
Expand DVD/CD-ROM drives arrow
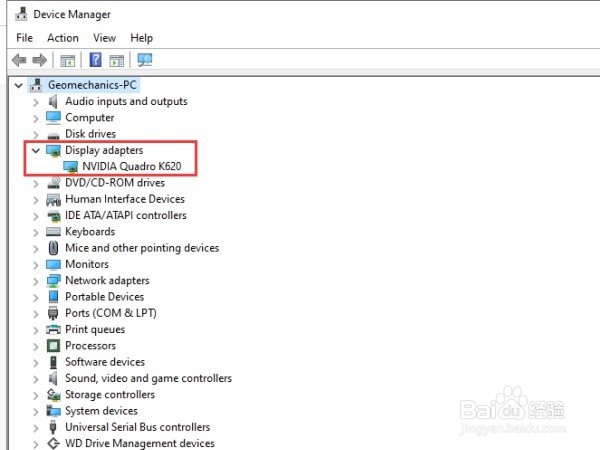point(36,184)
